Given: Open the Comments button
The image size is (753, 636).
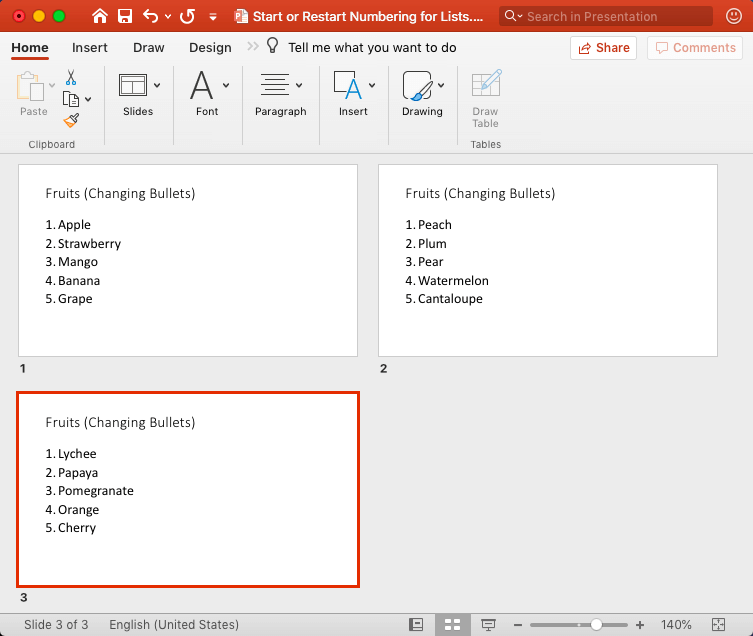Looking at the screenshot, I should pyautogui.click(x=693, y=48).
